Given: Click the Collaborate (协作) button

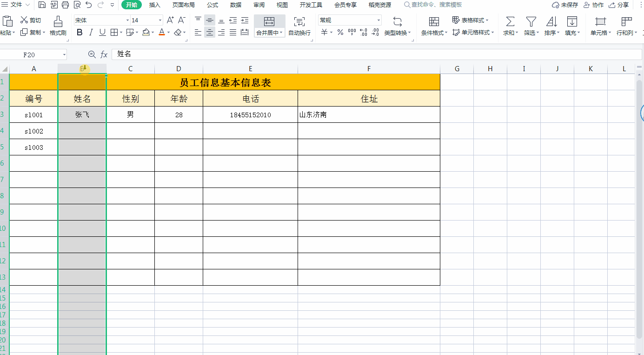Looking at the screenshot, I should click(x=593, y=5).
